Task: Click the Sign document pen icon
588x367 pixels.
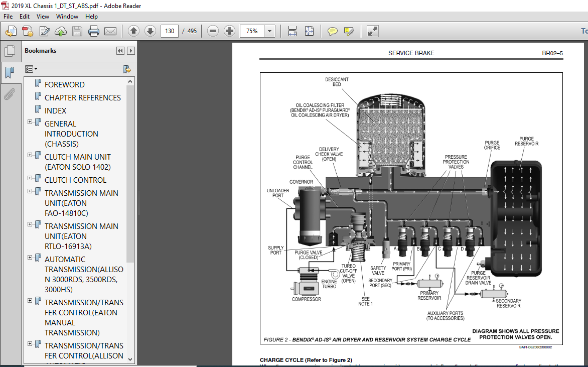Action: tap(44, 31)
